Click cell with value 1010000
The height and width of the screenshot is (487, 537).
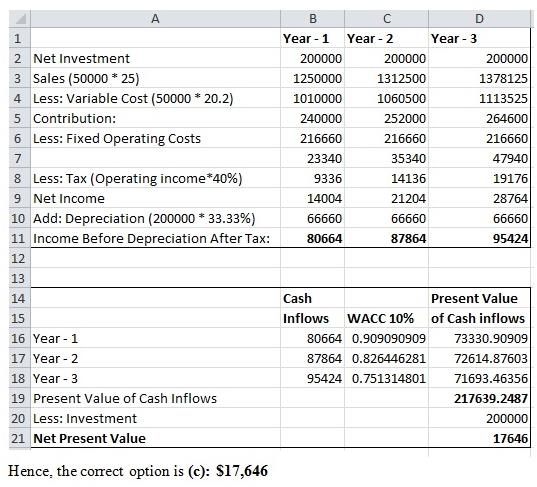[x=312, y=98]
